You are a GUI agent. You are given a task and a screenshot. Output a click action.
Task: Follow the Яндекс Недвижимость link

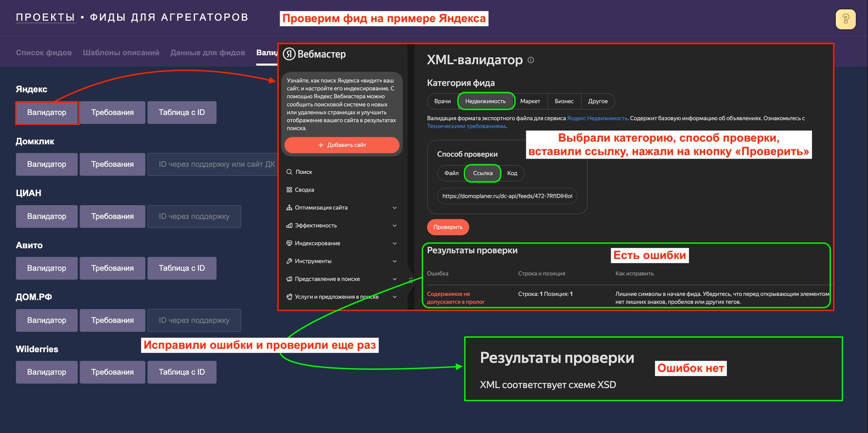(x=597, y=118)
